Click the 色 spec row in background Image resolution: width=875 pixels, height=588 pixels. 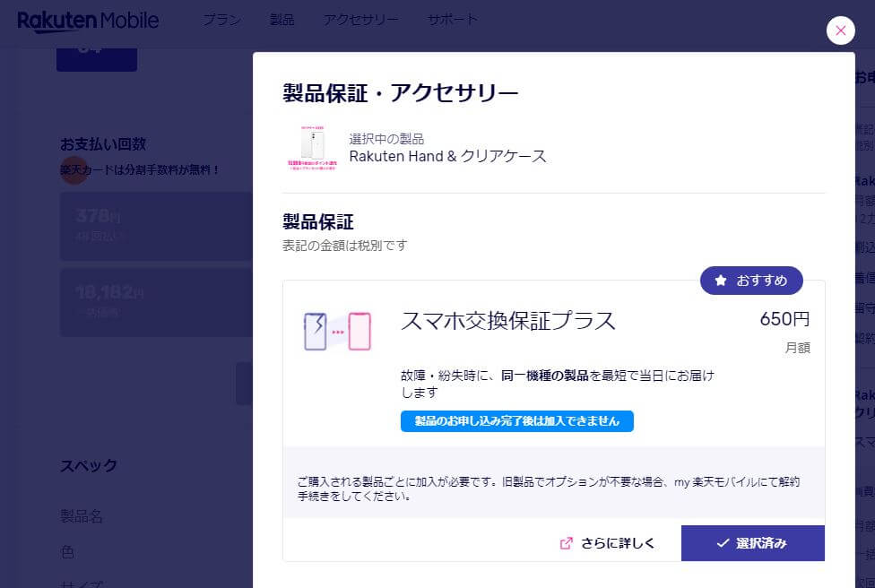[67, 552]
